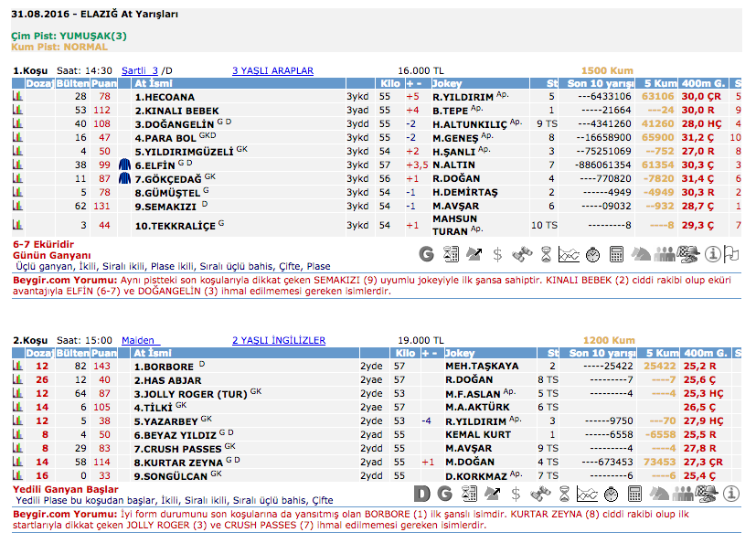Open the 2 YAŞLI İNGİLİZLER link
The width and height of the screenshot is (756, 543).
coord(278,340)
